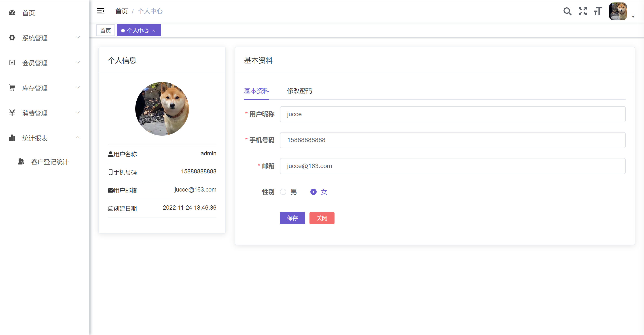The image size is (644, 335).
Task: Click the shopping cart icon for 库存管理
Action: click(x=12, y=88)
